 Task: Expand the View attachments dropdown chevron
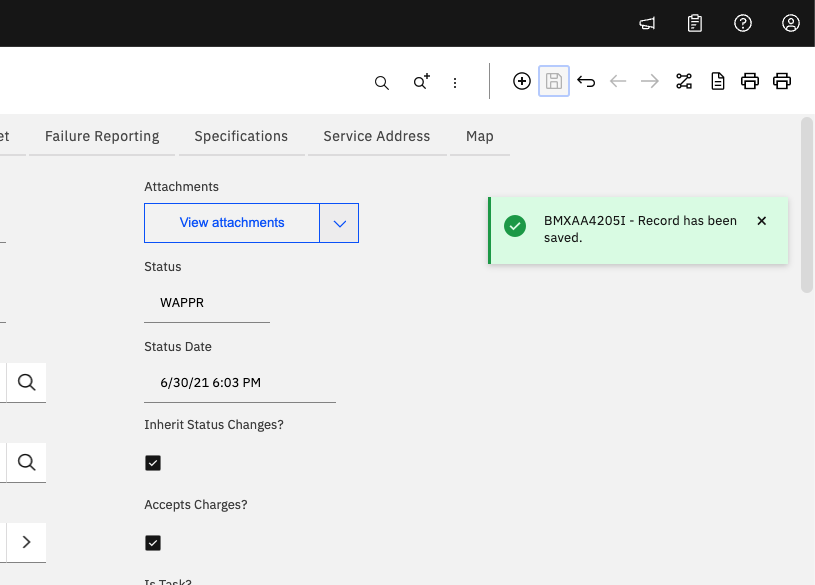click(339, 223)
